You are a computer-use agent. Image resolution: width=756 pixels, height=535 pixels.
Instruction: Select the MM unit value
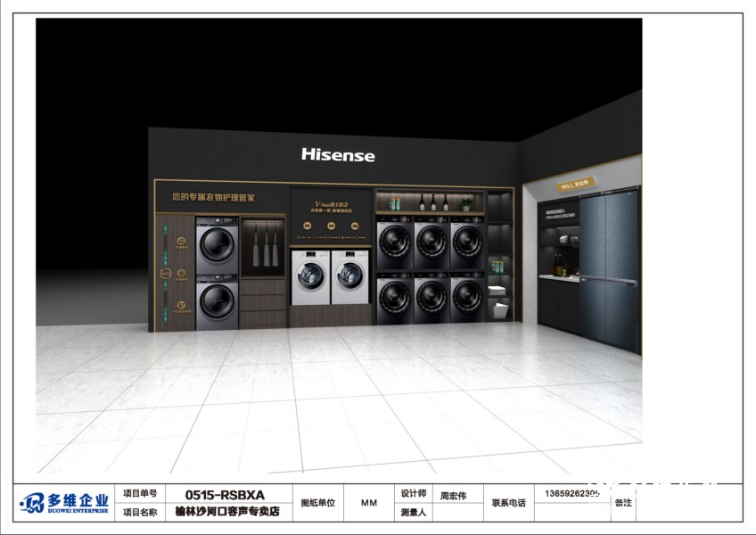tap(369, 503)
